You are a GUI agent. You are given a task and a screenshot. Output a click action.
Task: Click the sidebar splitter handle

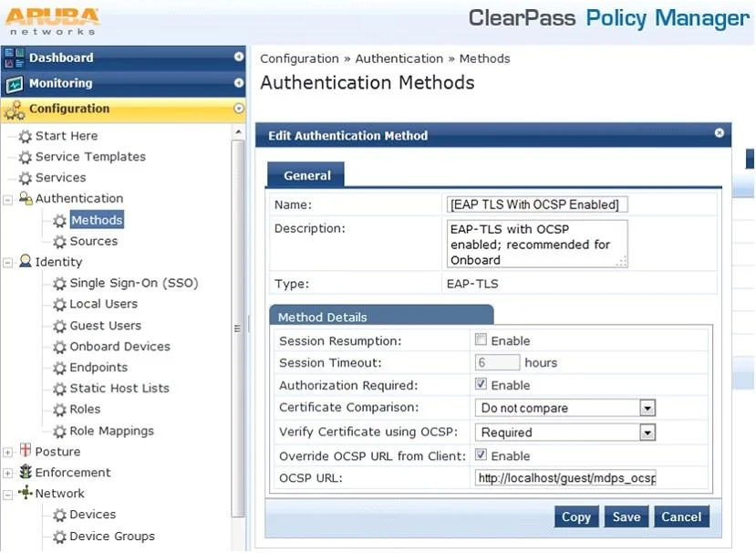point(249,324)
